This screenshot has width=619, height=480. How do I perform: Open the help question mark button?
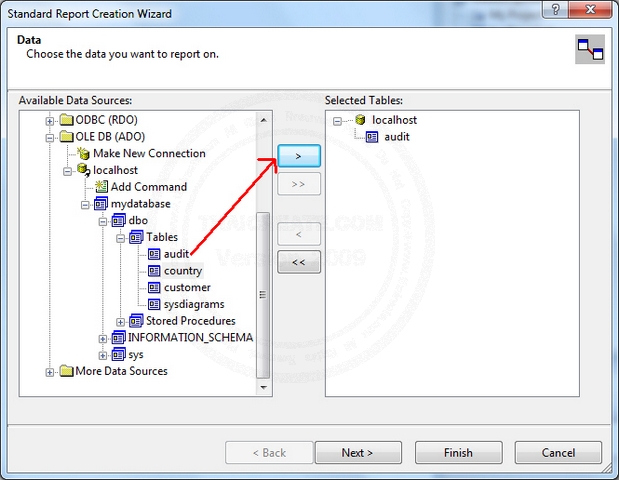pyautogui.click(x=555, y=9)
